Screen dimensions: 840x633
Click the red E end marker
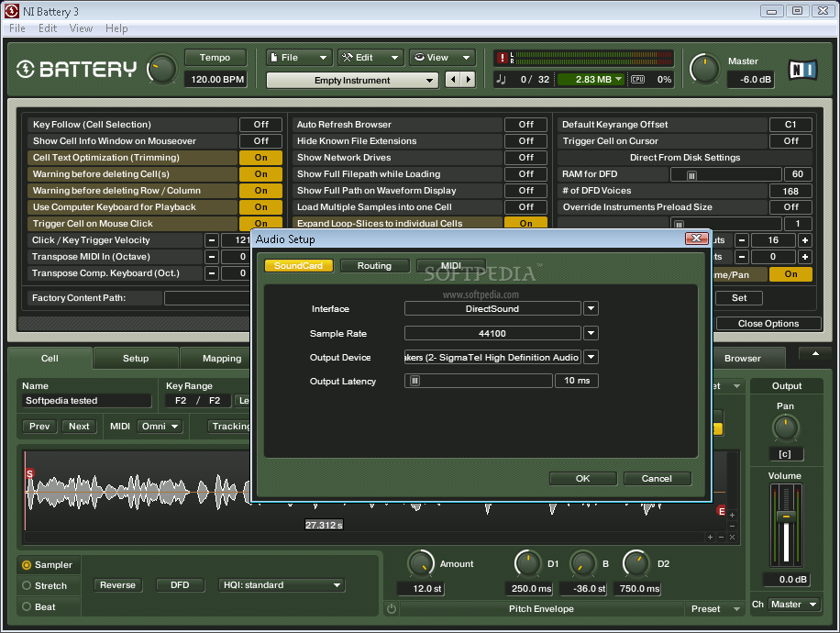pyautogui.click(x=721, y=511)
